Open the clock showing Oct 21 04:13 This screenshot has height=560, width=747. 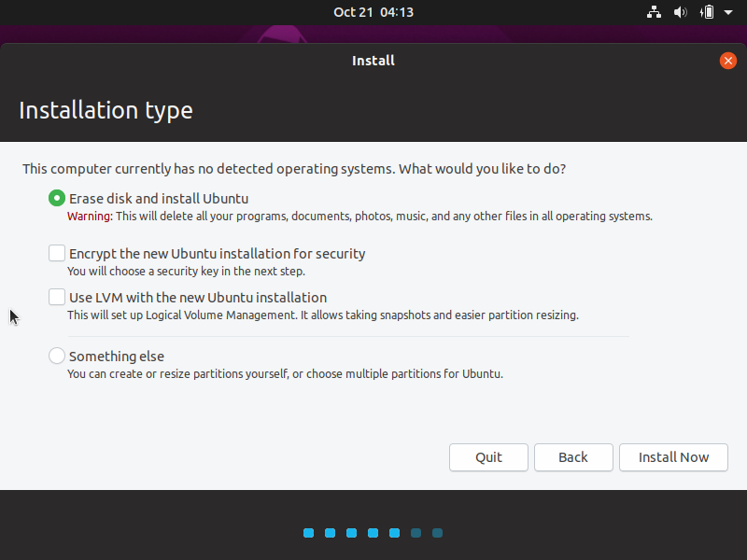(x=373, y=12)
